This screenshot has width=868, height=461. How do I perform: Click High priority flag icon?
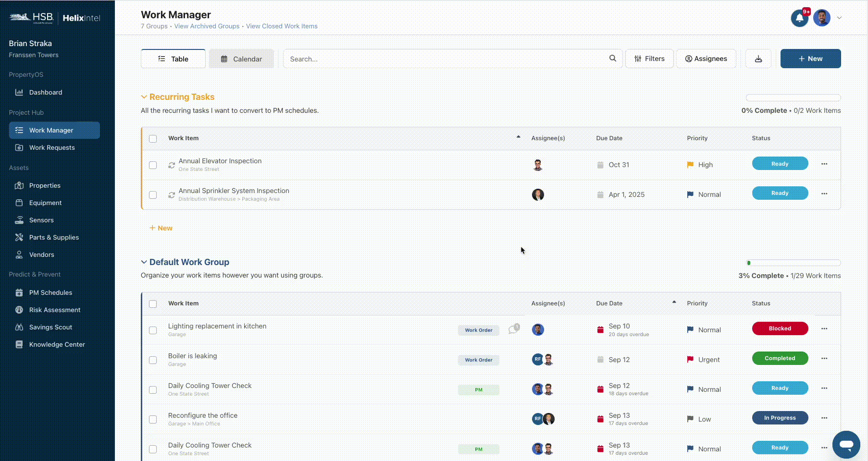(690, 165)
